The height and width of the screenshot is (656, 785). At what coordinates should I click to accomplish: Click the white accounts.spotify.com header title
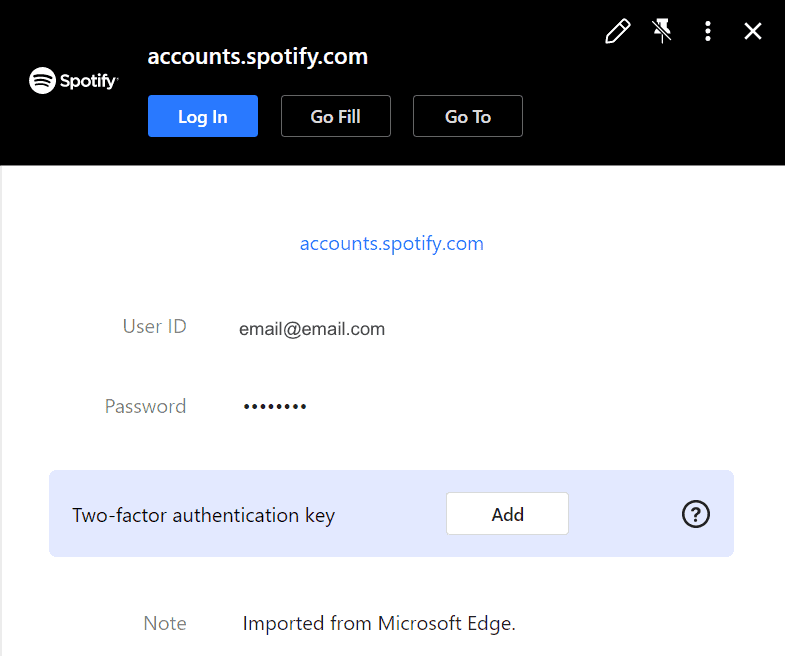(257, 57)
